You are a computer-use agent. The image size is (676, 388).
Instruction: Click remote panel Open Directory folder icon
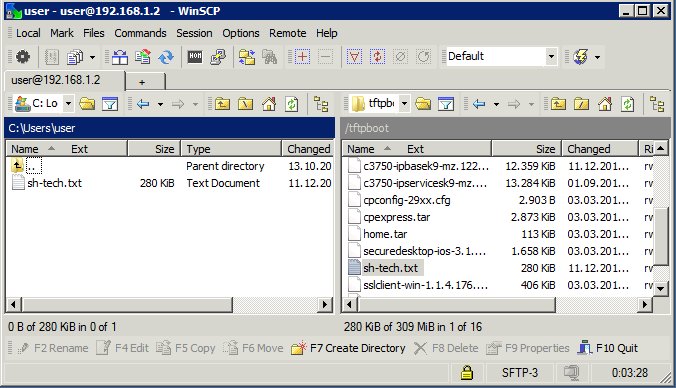423,103
